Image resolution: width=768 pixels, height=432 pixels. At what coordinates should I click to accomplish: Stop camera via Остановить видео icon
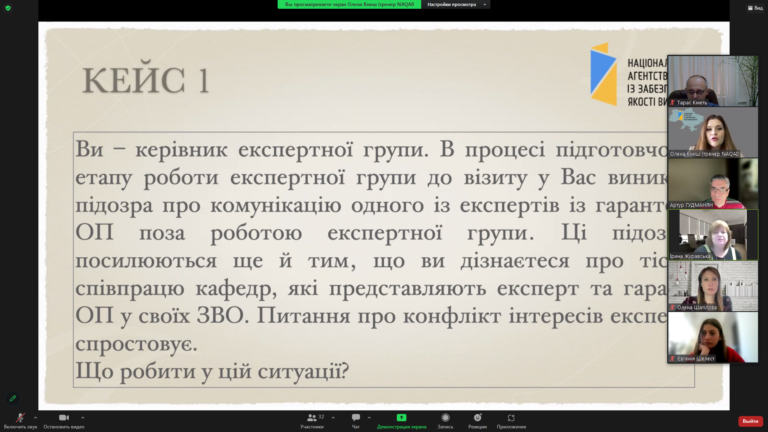coord(63,418)
